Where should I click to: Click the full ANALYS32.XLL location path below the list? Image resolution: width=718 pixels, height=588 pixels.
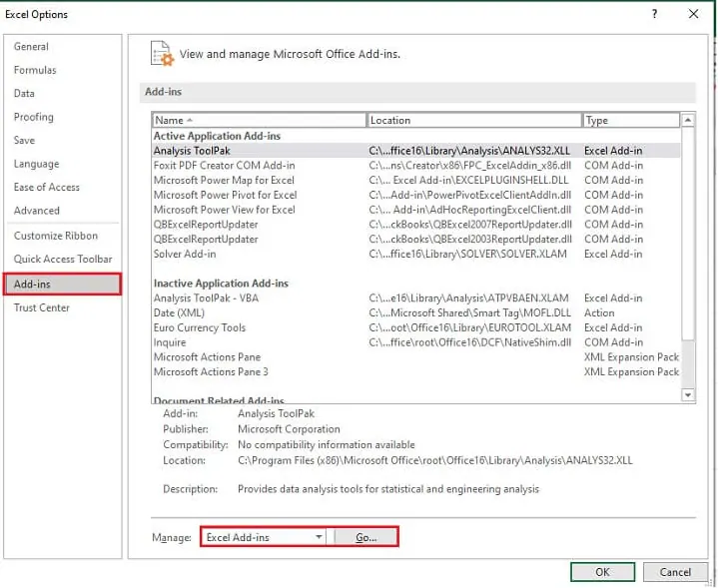(x=434, y=460)
